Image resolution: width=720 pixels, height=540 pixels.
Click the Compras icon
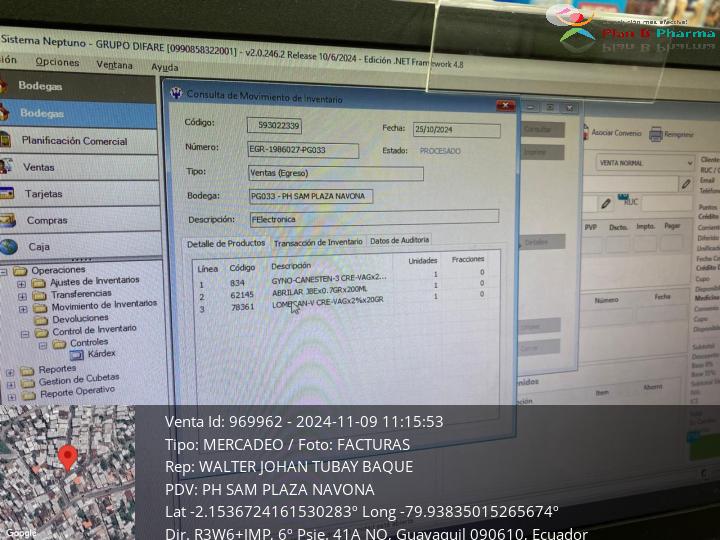pyautogui.click(x=8, y=220)
